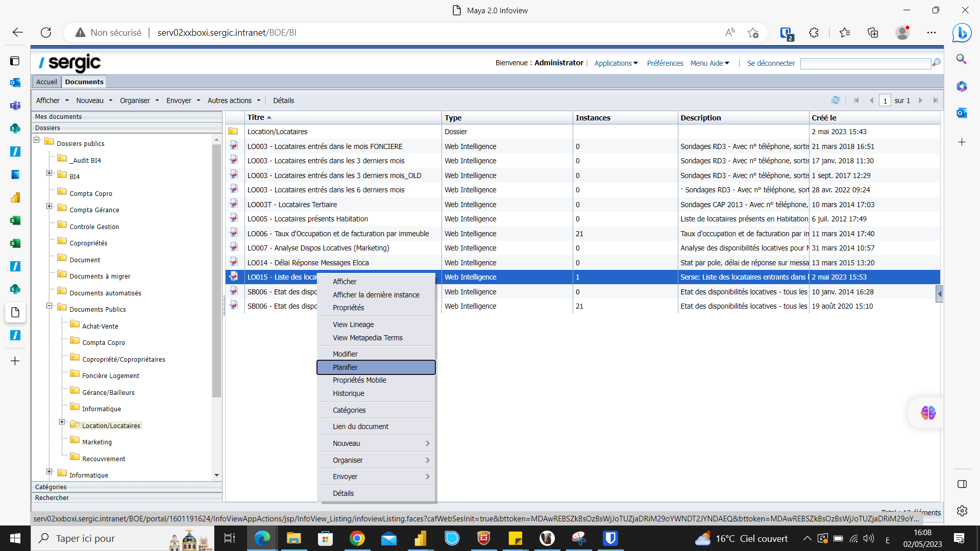Go to last page arrow icon
Viewport: 980px width, 551px height.
[935, 101]
